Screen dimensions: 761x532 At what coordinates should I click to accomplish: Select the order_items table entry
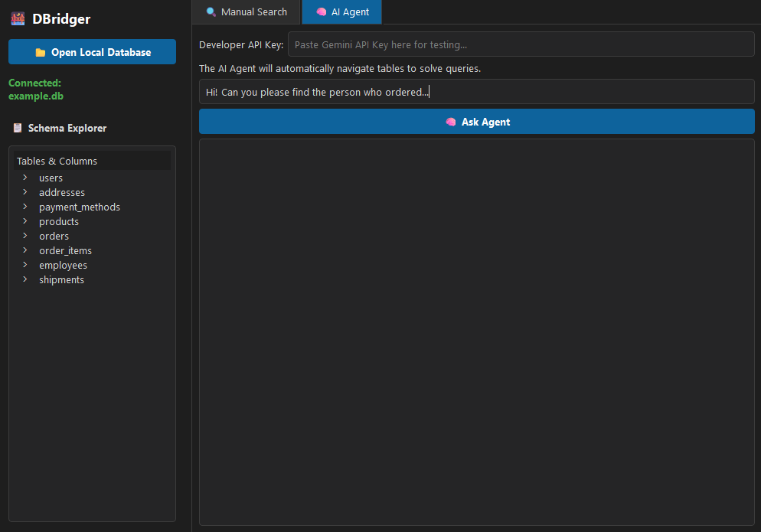65,250
